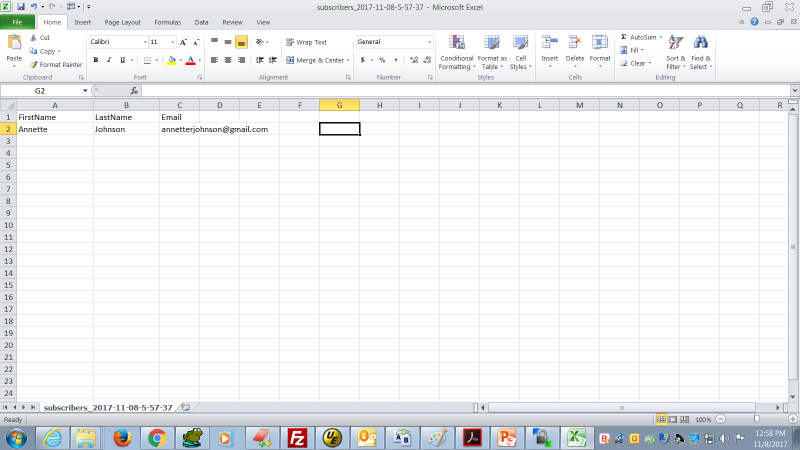The height and width of the screenshot is (450, 800).
Task: Expand the formula bar
Action: 794,91
